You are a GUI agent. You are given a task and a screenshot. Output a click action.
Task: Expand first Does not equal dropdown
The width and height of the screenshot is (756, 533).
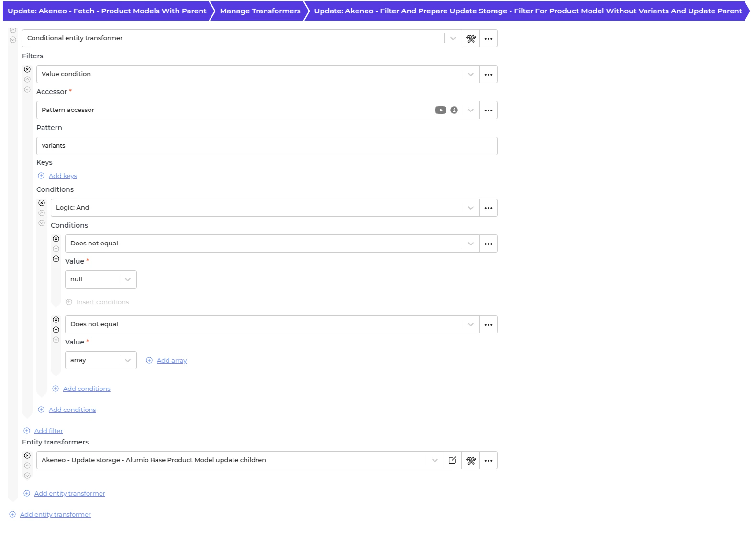471,244
